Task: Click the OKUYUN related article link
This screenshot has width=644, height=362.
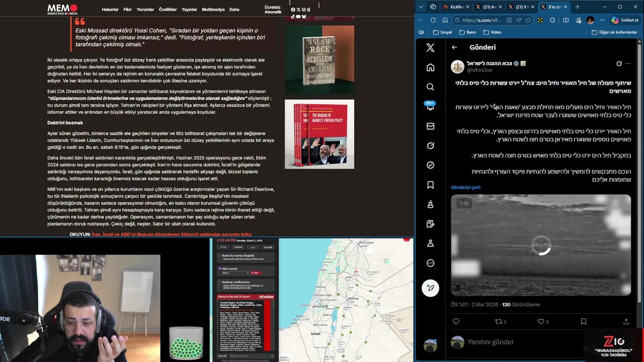Action: point(172,234)
